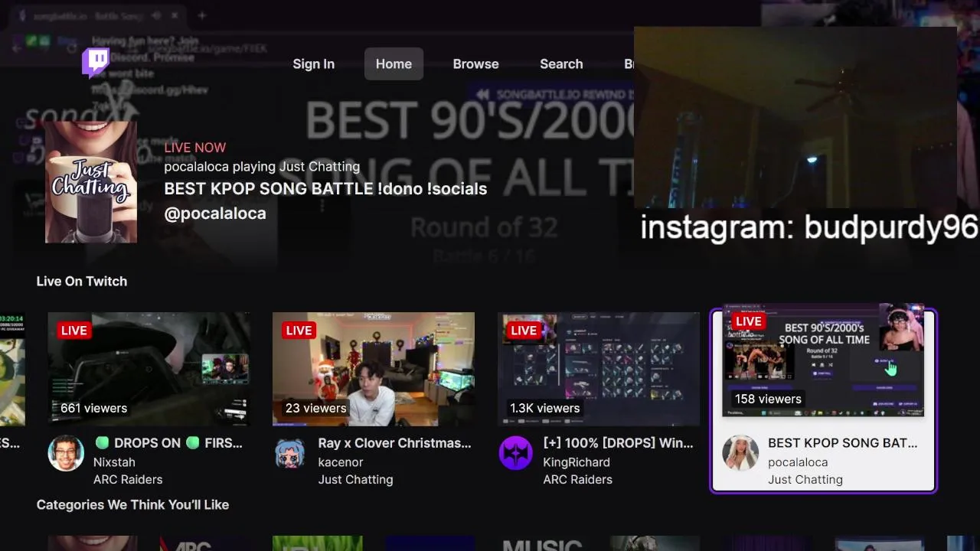Click the '1.3K viewers' count badge
Viewport: 980px width, 551px height.
(x=545, y=409)
